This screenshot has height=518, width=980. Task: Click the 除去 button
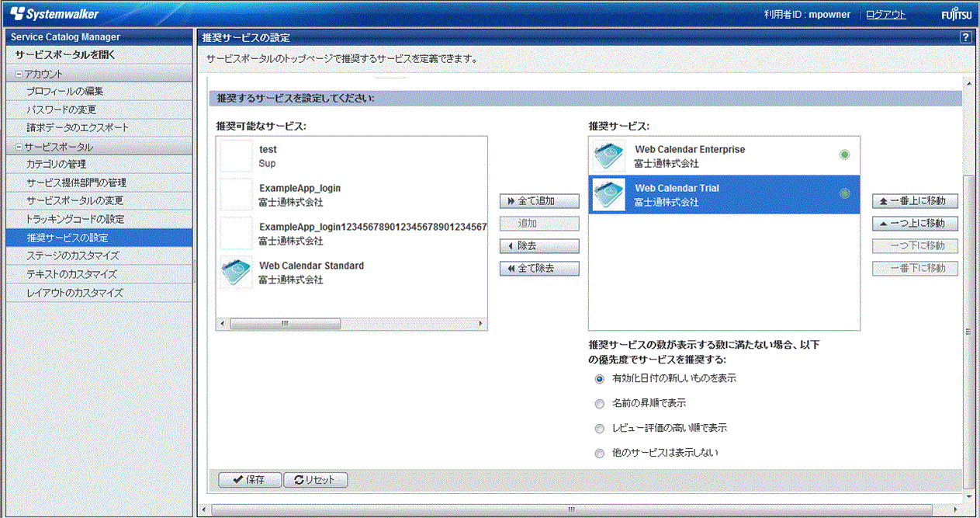pos(539,246)
